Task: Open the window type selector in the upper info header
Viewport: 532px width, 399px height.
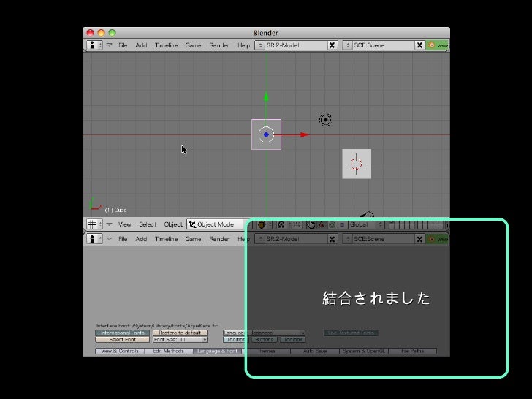Action: point(94,45)
